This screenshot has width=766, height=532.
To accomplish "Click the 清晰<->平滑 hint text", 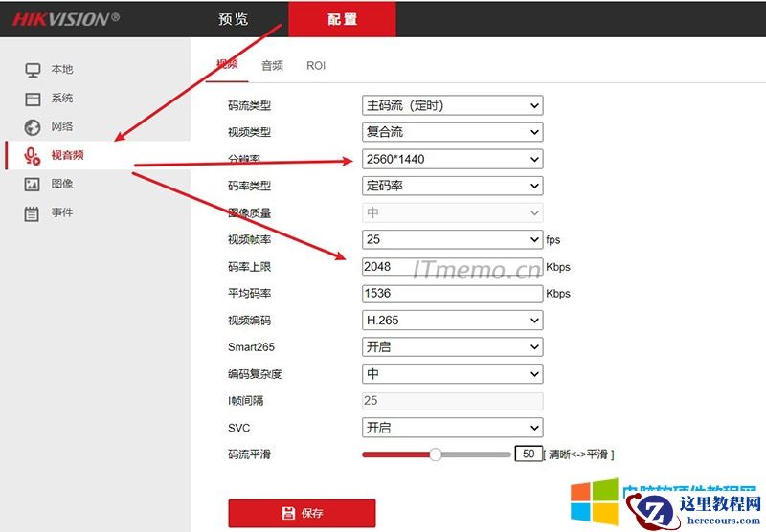I will [578, 454].
